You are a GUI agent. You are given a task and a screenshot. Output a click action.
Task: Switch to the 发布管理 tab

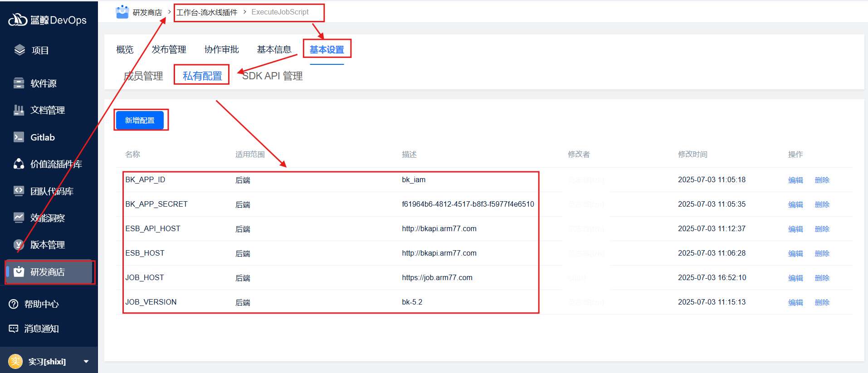pyautogui.click(x=169, y=49)
